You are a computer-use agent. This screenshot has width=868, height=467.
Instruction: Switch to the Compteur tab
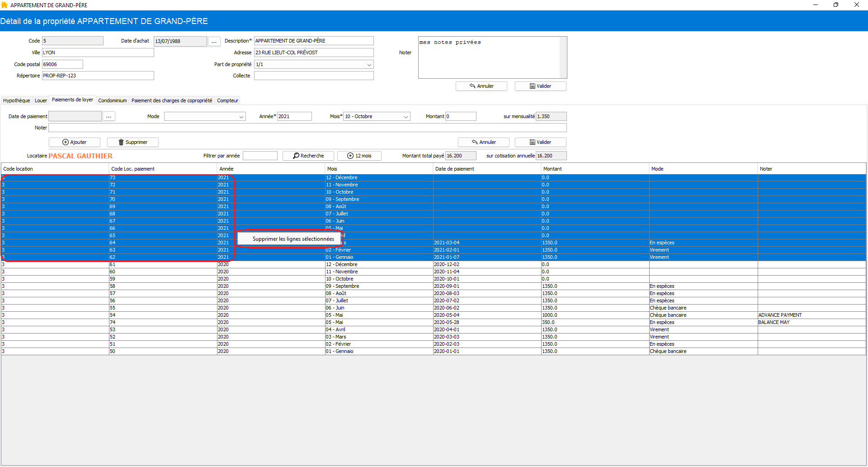pyautogui.click(x=227, y=100)
